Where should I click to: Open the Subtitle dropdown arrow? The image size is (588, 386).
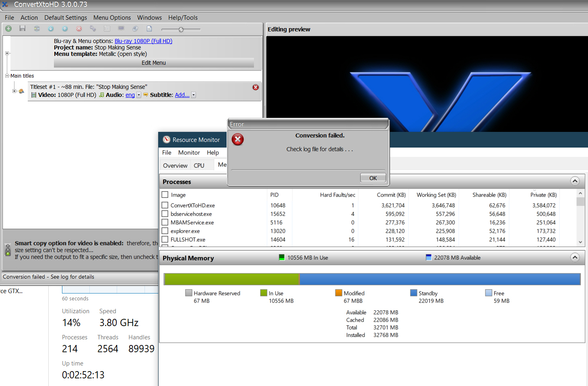(194, 95)
